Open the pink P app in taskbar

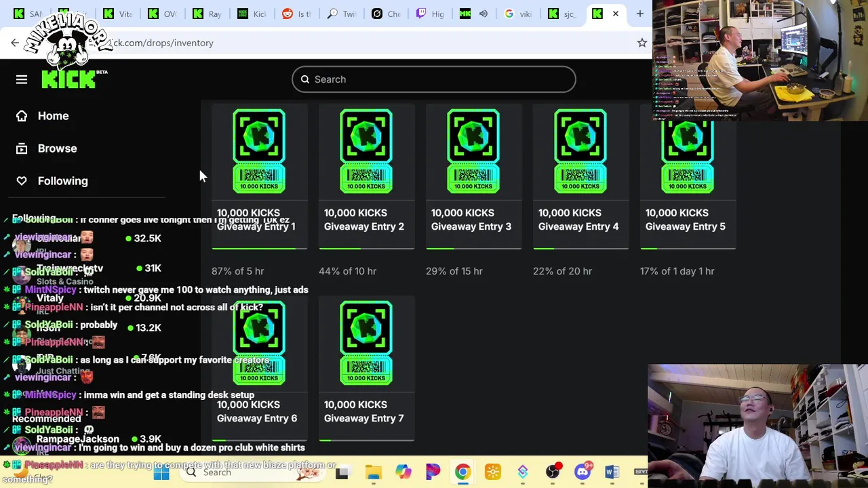[433, 472]
